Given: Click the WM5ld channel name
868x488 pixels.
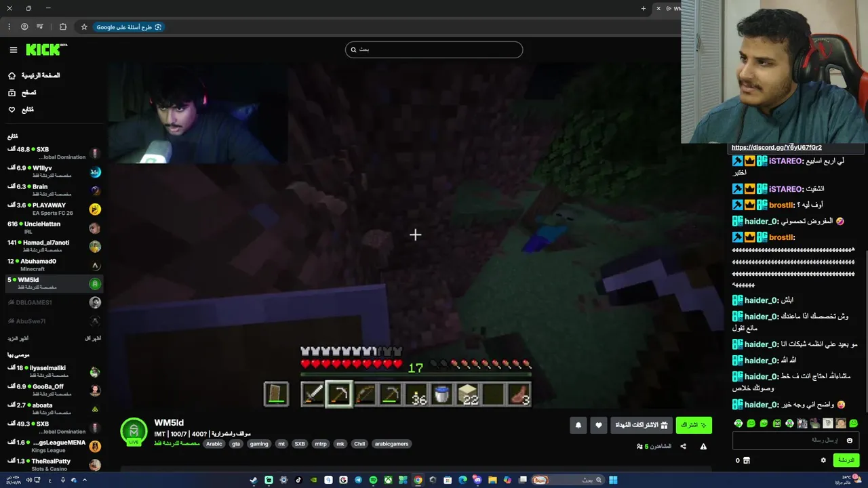Looking at the screenshot, I should tap(169, 423).
